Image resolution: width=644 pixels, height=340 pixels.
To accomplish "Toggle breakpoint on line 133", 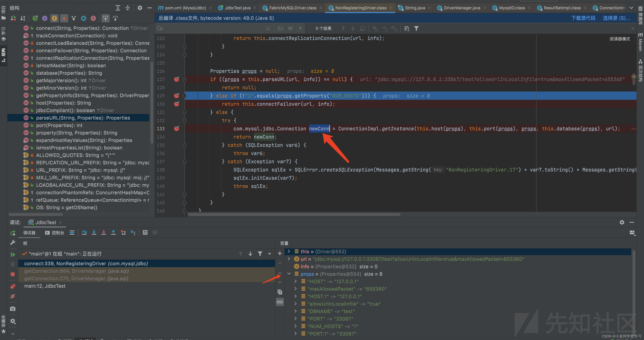I will click(176, 129).
